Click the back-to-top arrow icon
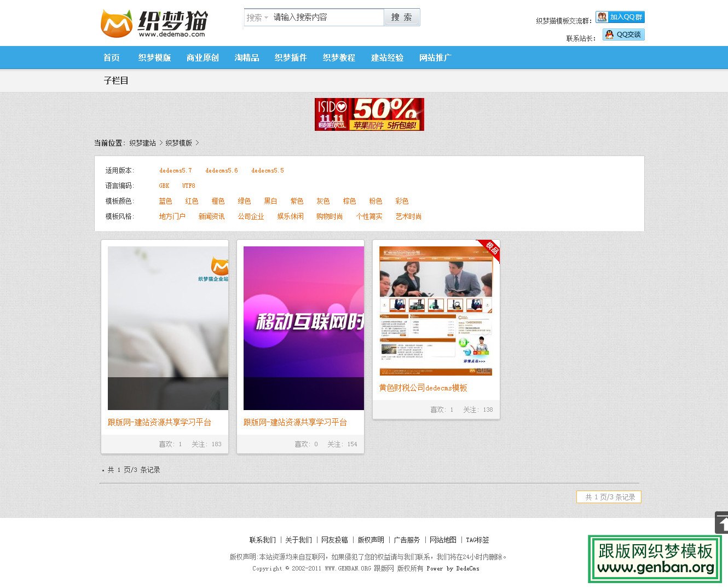728x588 pixels. (721, 523)
